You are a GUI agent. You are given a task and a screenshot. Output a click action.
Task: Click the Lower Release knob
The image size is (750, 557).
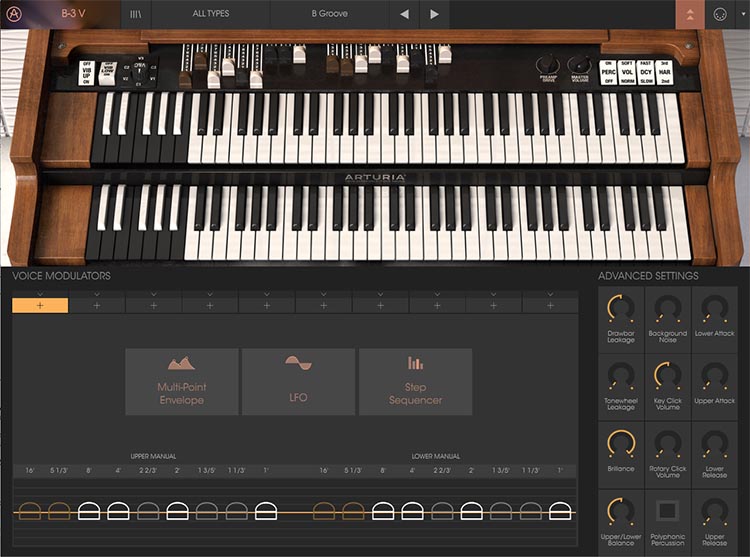[715, 444]
